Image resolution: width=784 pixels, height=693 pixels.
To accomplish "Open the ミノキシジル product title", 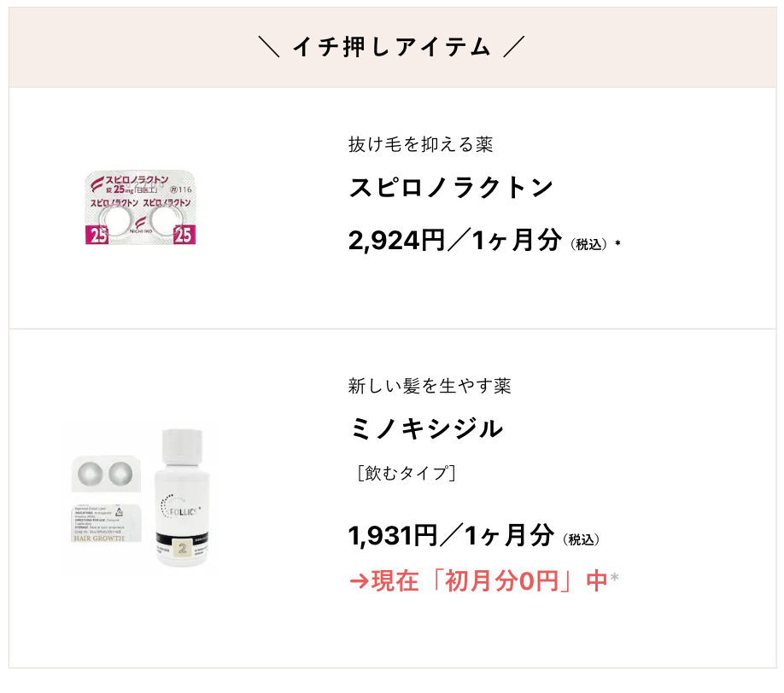I will [426, 428].
